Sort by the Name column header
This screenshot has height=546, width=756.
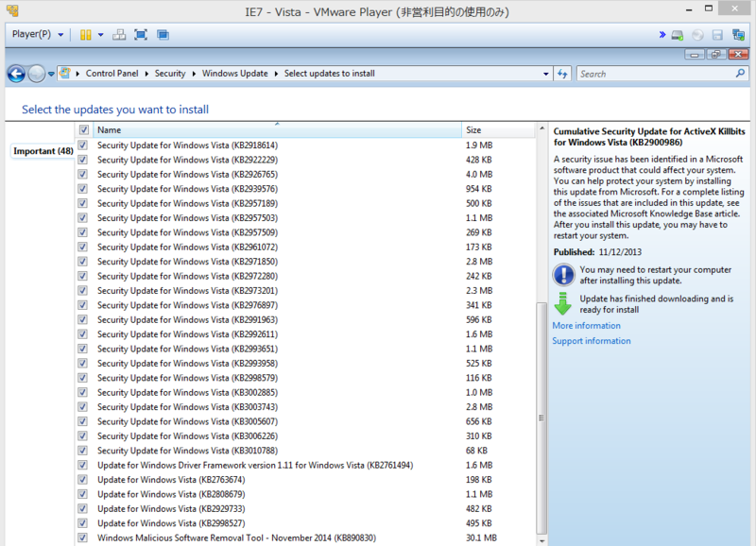[277, 130]
